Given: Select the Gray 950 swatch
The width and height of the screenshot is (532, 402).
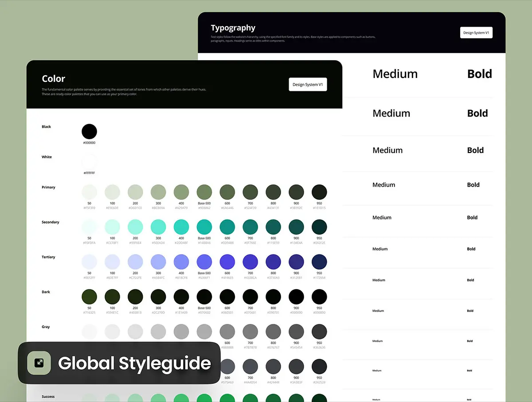Looking at the screenshot, I should (319, 332).
